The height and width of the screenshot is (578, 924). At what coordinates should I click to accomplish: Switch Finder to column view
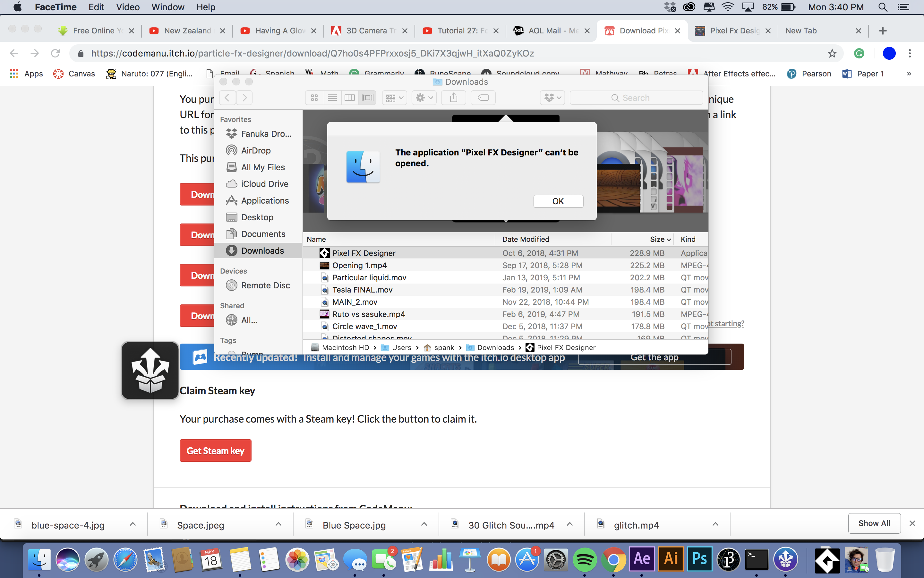tap(350, 98)
